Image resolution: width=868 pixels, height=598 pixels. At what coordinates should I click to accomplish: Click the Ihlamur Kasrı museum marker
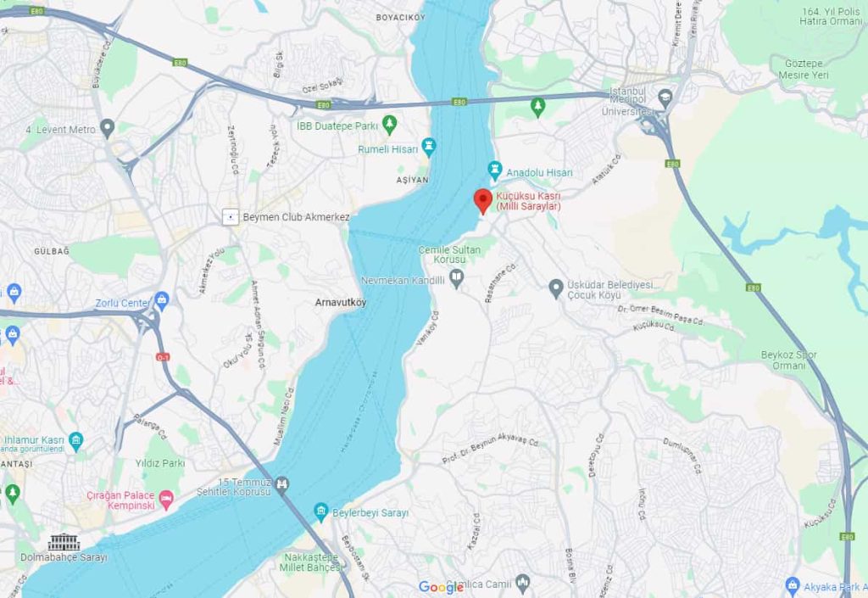[x=76, y=441]
